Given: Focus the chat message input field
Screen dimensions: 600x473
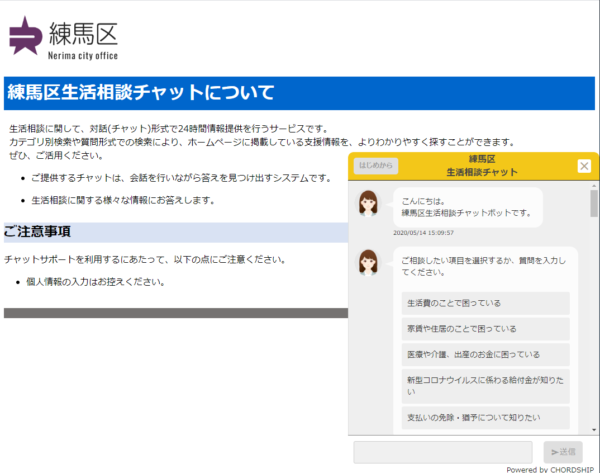Looking at the screenshot, I should point(443,452).
